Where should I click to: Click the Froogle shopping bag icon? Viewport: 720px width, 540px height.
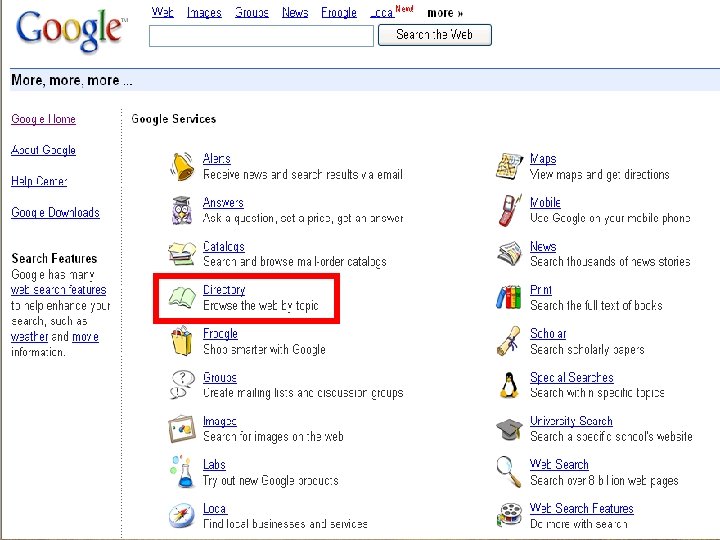tap(182, 341)
